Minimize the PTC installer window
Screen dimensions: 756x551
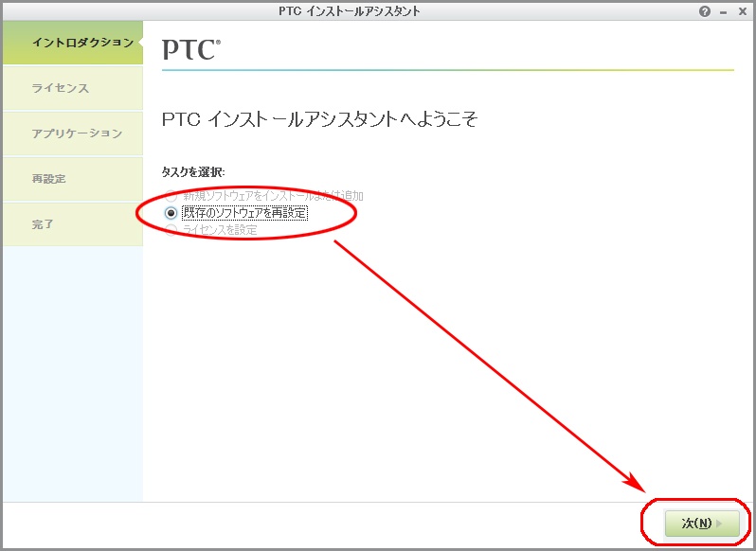[x=723, y=12]
